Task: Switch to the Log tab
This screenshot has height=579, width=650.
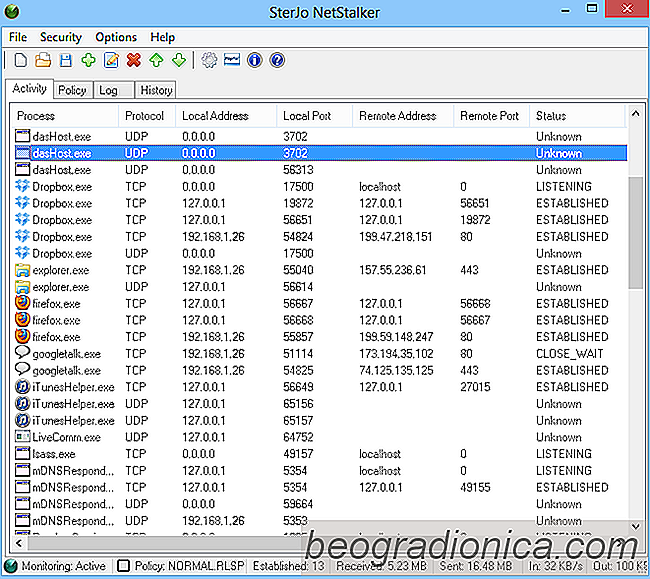Action: coord(113,90)
